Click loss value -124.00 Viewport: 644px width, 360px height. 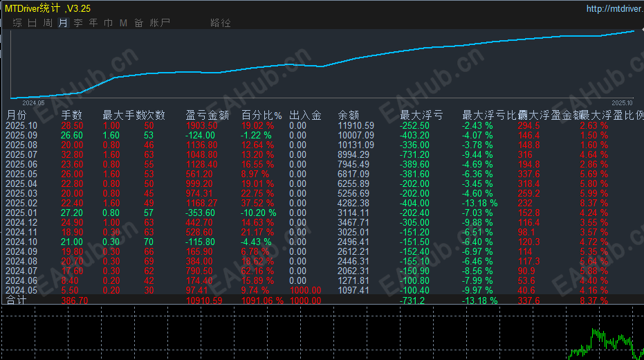[x=200, y=136]
